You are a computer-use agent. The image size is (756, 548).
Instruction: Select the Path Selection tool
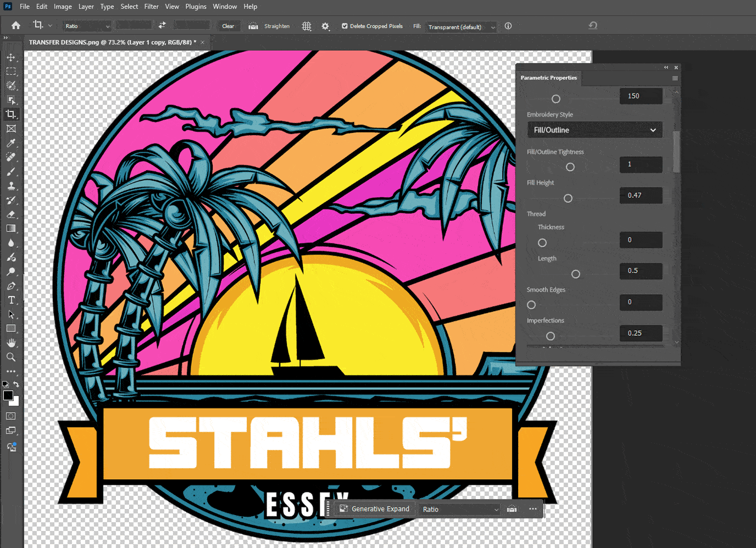(11, 314)
